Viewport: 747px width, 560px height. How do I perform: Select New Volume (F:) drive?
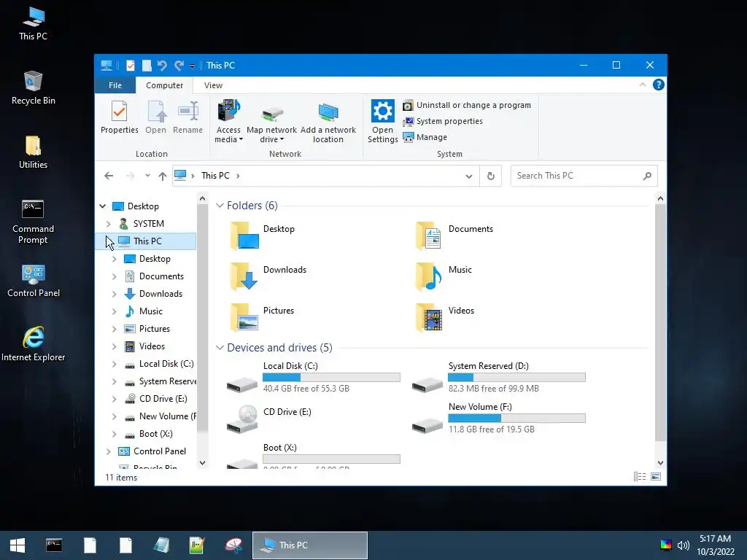498,418
